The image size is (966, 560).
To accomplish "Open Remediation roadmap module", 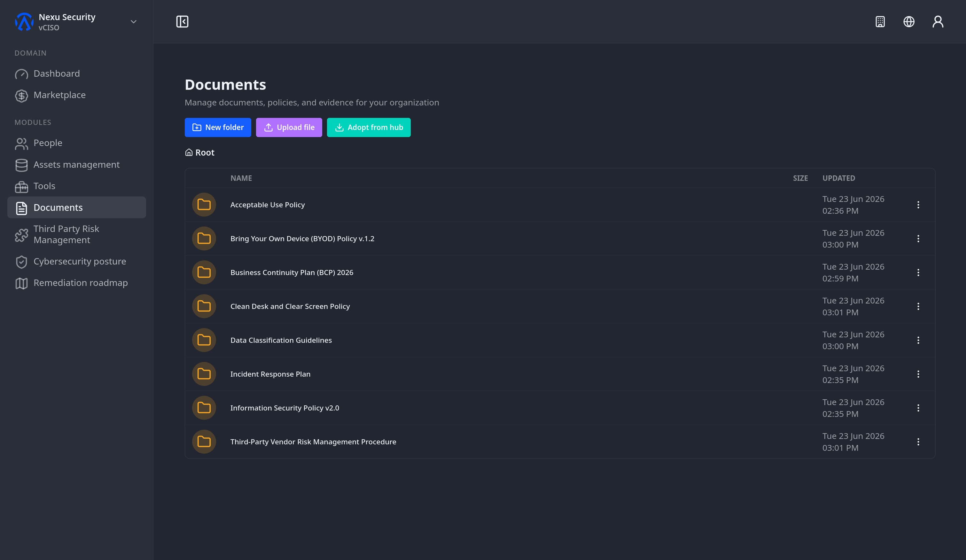I will (x=77, y=283).
